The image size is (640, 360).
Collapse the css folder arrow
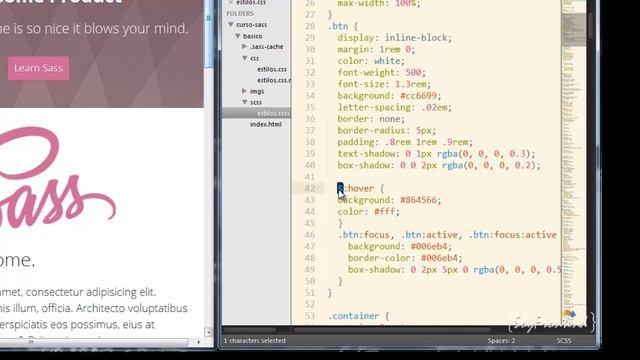point(244,58)
